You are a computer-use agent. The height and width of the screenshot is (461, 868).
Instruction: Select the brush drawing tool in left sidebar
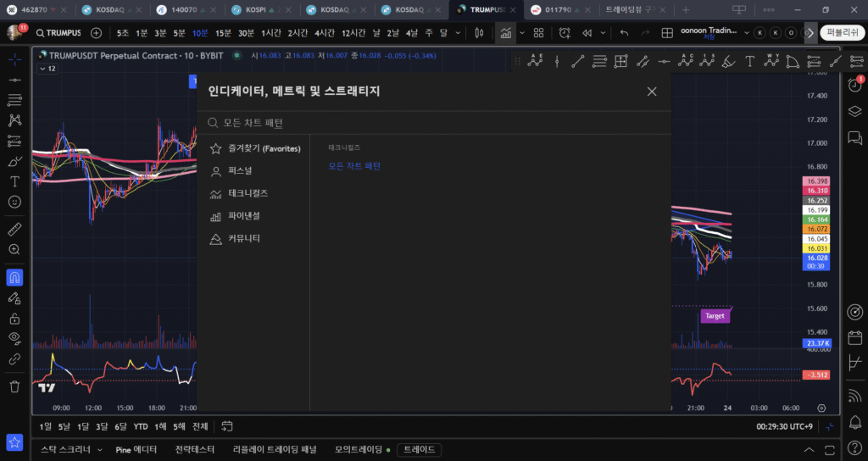(x=14, y=162)
